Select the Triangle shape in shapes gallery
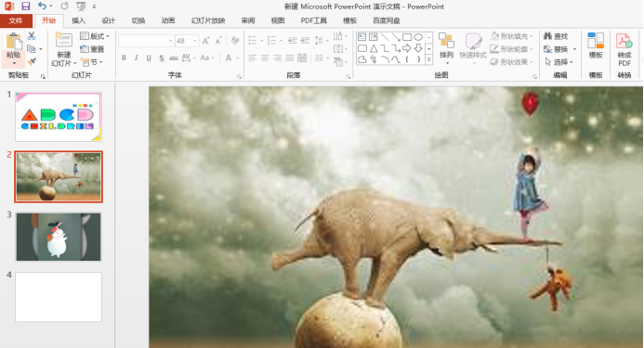Viewport: 644px width, 348px height. click(x=374, y=48)
